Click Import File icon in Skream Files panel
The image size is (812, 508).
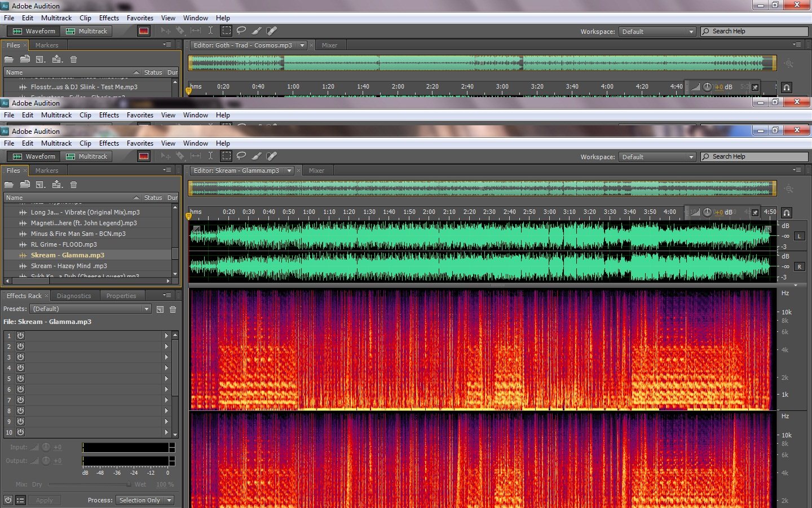click(25, 185)
